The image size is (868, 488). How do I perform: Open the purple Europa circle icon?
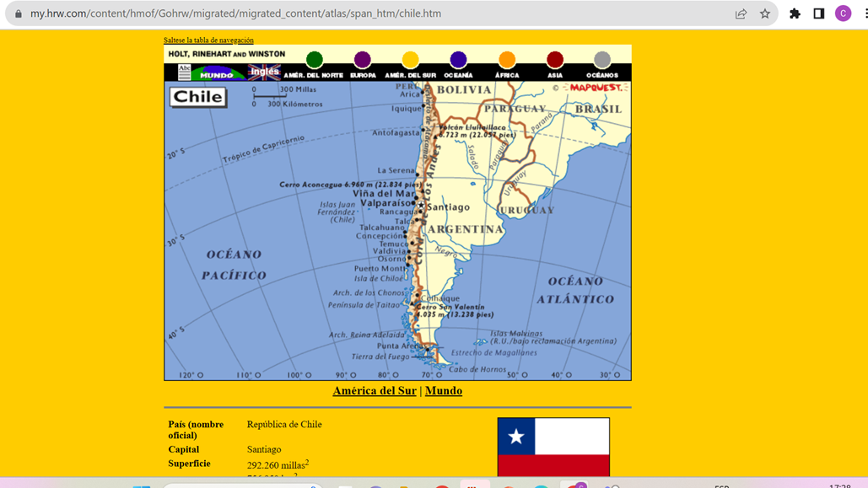coord(361,60)
